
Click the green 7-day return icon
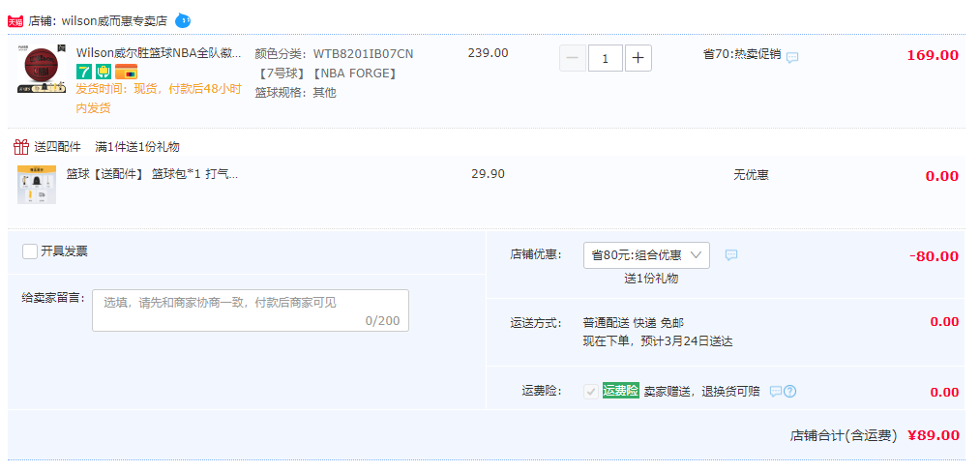84,72
